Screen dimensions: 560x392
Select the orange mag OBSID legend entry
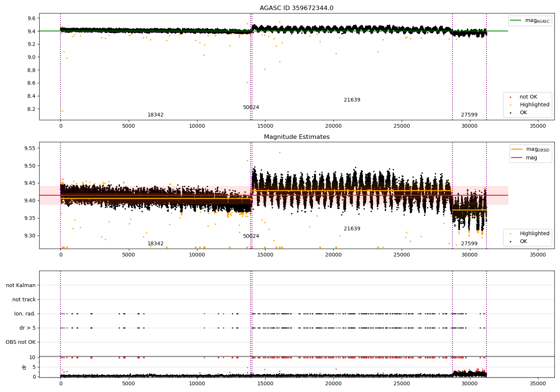click(x=531, y=149)
